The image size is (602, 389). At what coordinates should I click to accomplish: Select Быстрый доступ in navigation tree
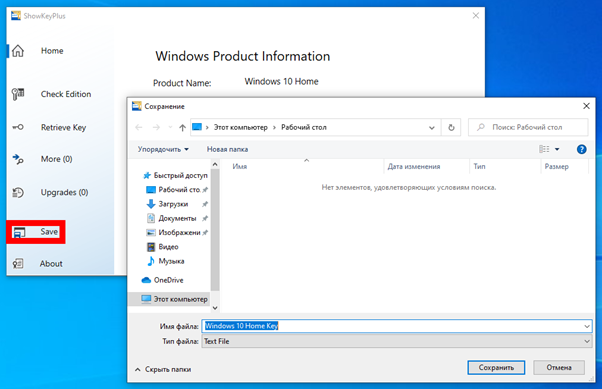[176, 175]
